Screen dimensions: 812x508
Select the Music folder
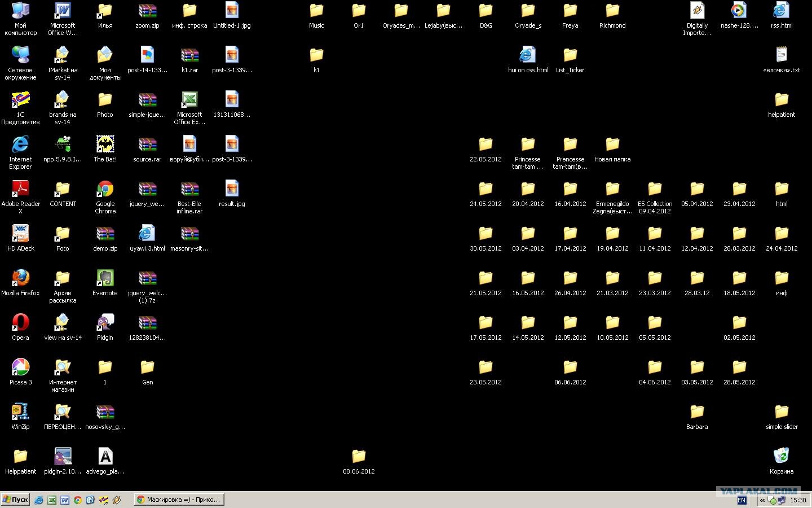pos(316,15)
